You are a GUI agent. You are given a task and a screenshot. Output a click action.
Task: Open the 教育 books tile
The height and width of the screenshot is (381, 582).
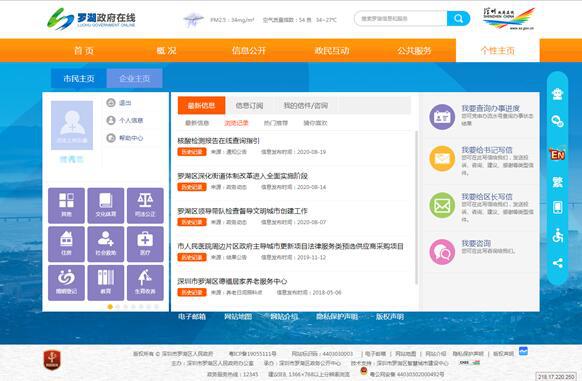pos(106,283)
